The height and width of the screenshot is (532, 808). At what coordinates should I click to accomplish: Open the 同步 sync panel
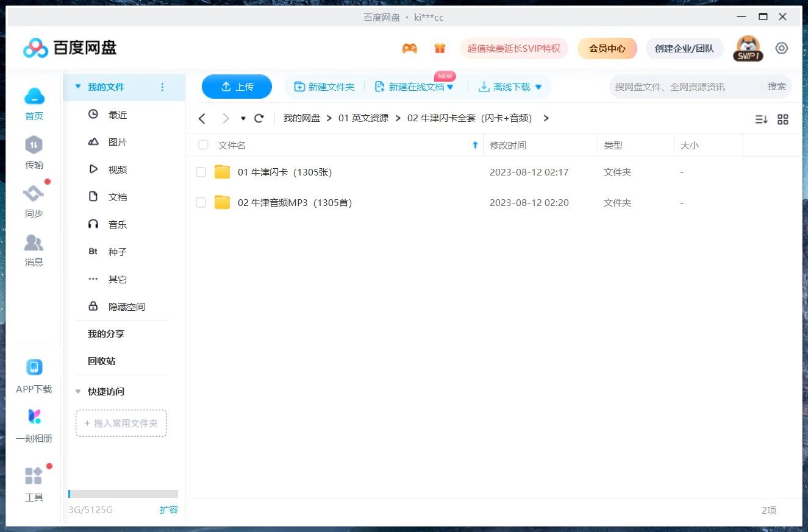[x=34, y=201]
